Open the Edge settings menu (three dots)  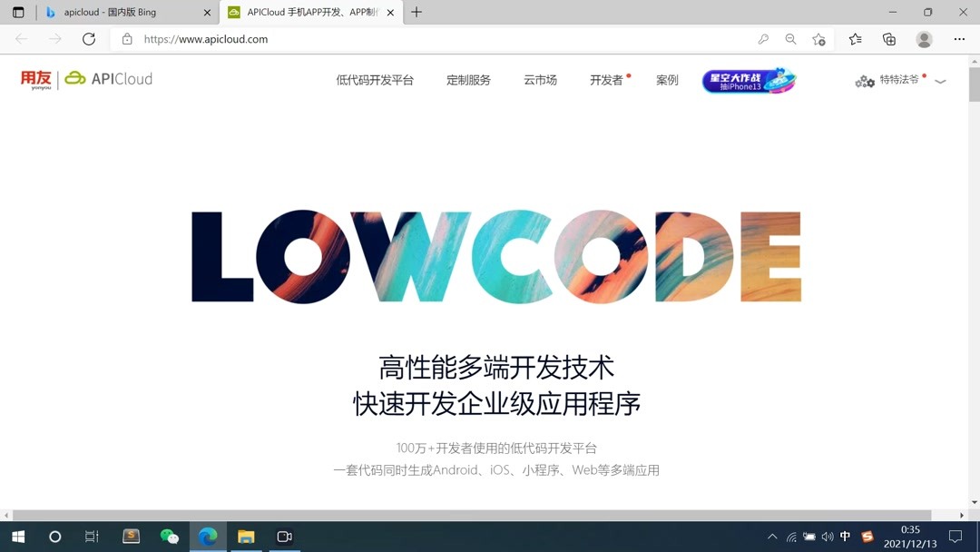pyautogui.click(x=959, y=39)
